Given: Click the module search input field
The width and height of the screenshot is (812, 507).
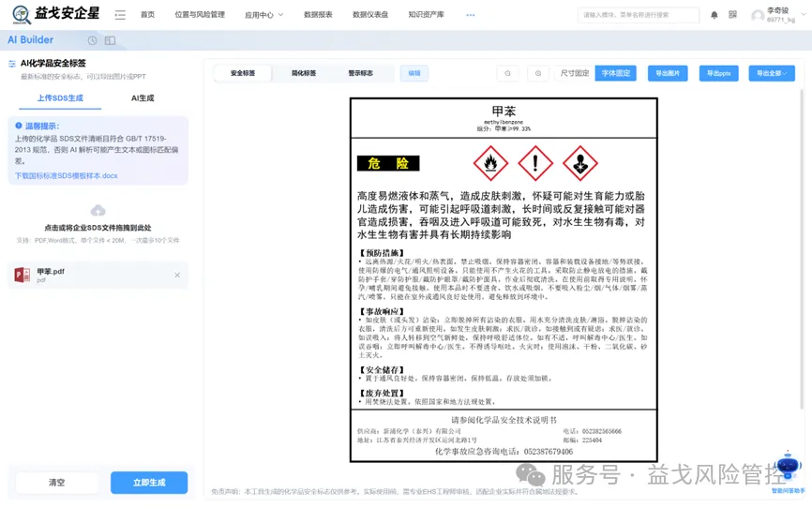Looking at the screenshot, I should click(x=638, y=15).
